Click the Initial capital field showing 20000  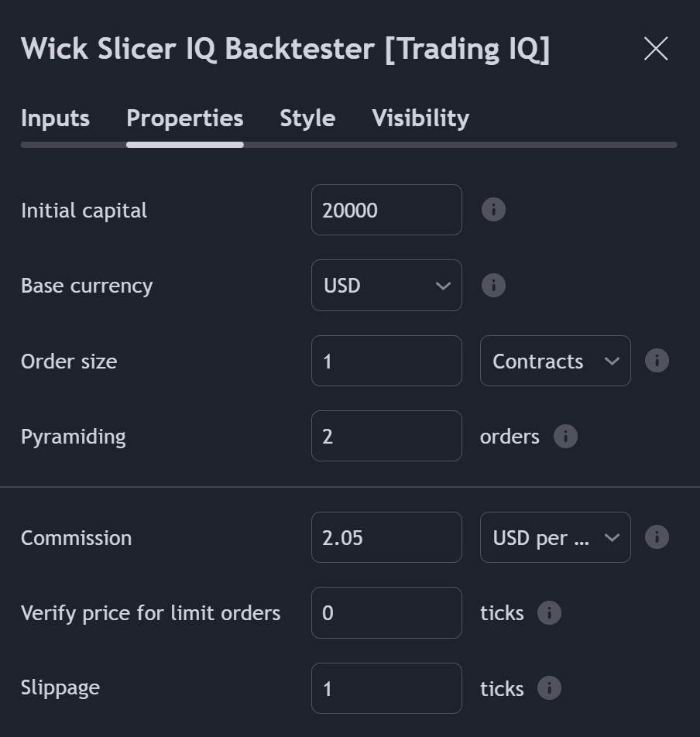pyautogui.click(x=386, y=210)
